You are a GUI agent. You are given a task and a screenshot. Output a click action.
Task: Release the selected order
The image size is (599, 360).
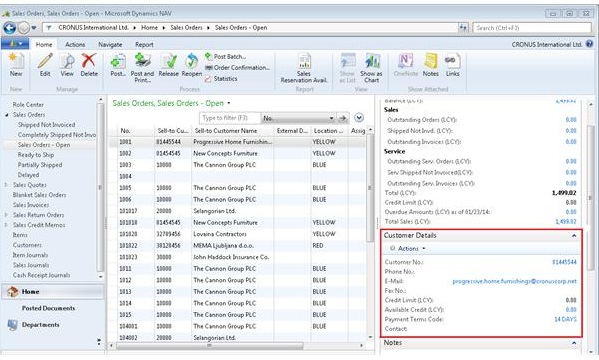pyautogui.click(x=168, y=65)
